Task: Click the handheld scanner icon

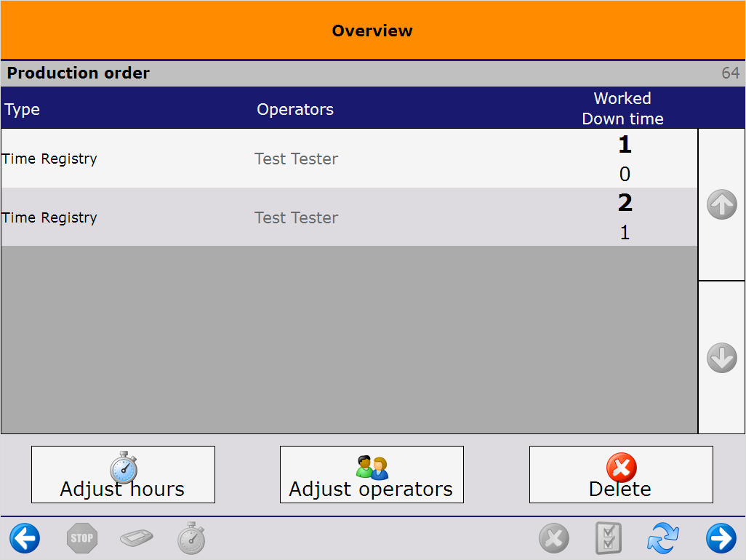Action: pos(137,539)
